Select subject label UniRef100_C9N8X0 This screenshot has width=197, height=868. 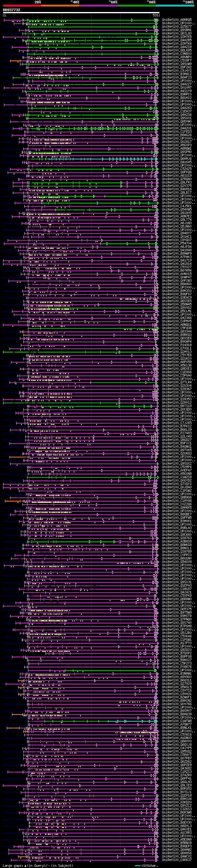[177, 54]
